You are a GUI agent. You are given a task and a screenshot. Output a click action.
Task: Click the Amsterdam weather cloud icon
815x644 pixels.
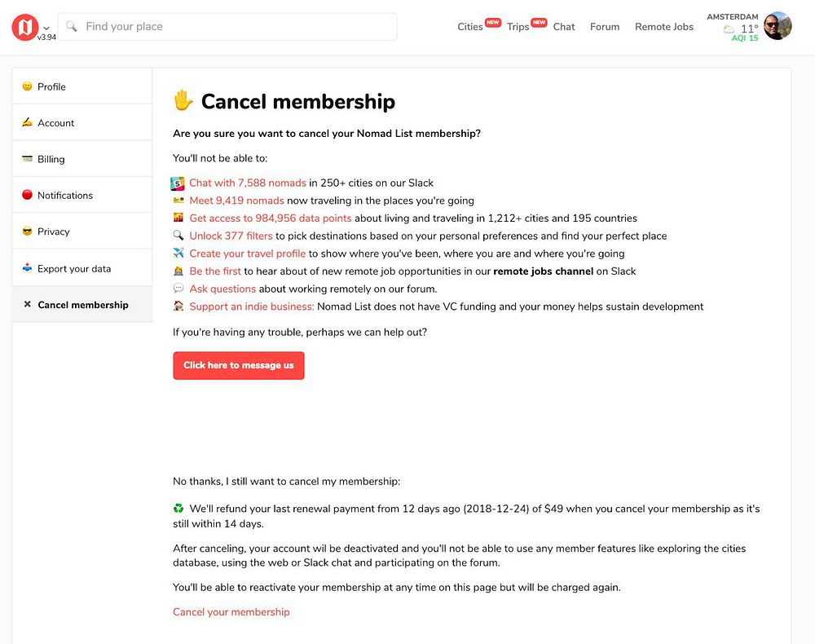click(x=729, y=29)
